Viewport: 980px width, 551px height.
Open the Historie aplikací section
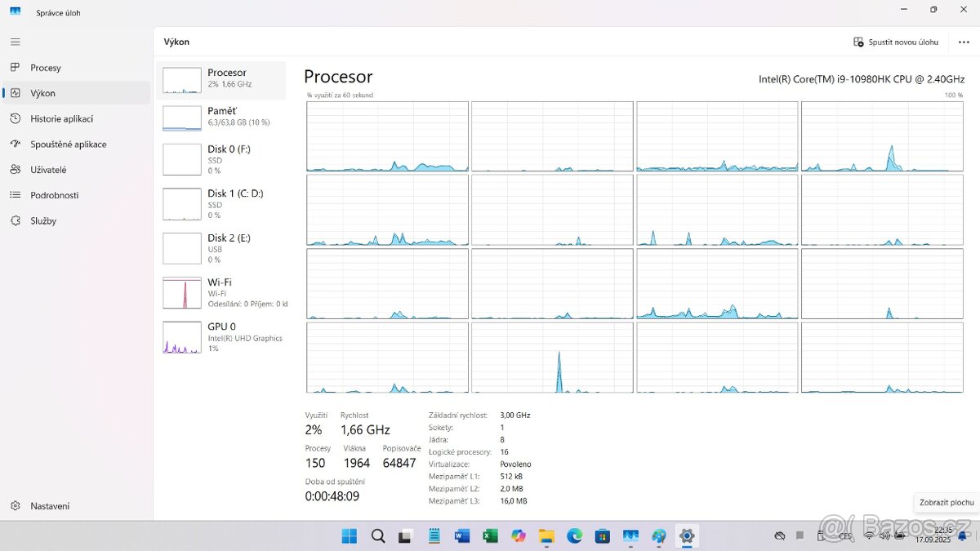pyautogui.click(x=70, y=118)
